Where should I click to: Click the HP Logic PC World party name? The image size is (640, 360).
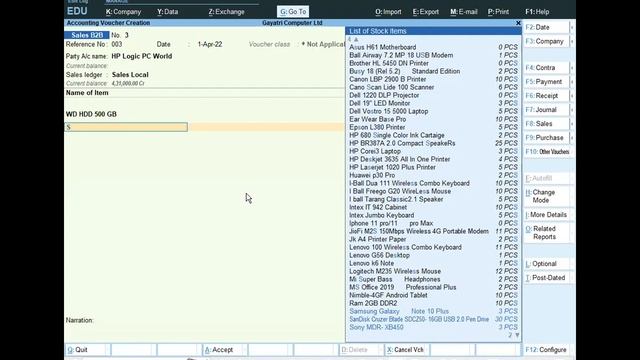(142, 56)
